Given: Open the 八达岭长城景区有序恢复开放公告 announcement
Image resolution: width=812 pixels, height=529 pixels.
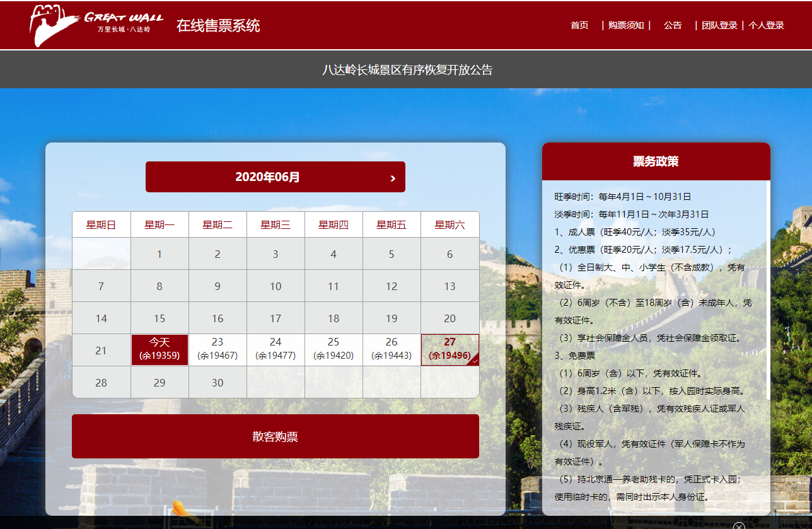Looking at the screenshot, I should click(407, 70).
